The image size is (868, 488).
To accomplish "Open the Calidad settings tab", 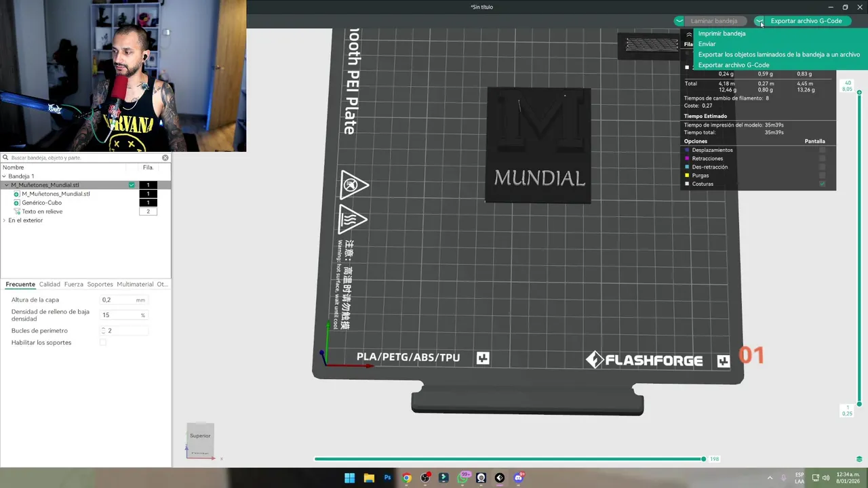I will (50, 284).
